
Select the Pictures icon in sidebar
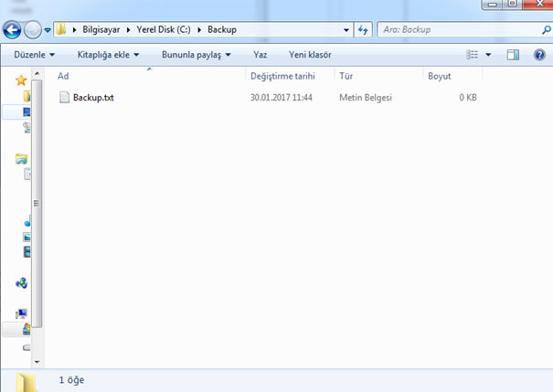pyautogui.click(x=27, y=237)
